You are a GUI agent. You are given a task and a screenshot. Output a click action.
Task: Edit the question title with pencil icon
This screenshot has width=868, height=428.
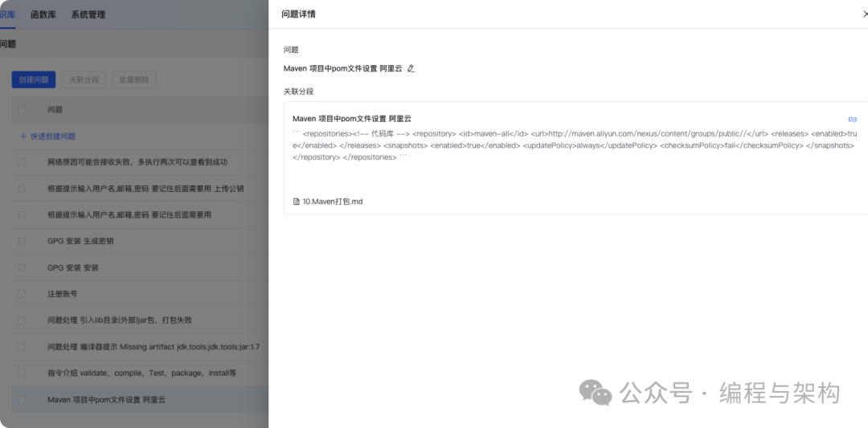point(410,68)
